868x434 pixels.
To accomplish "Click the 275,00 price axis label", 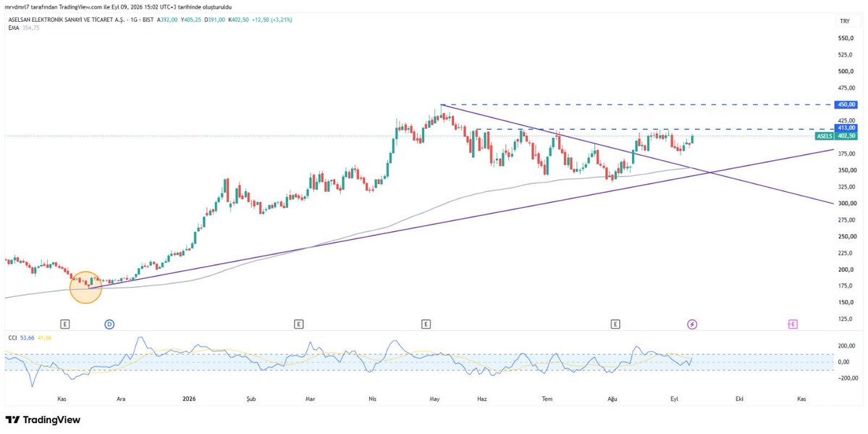I will pyautogui.click(x=848, y=220).
